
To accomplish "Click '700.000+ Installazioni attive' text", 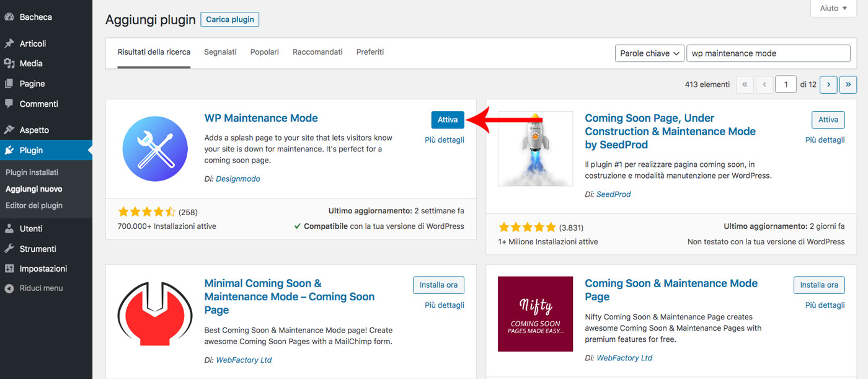I will 167,226.
